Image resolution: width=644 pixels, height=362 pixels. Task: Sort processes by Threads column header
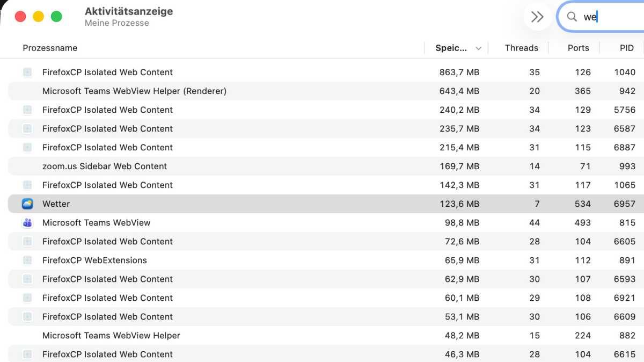coord(521,48)
